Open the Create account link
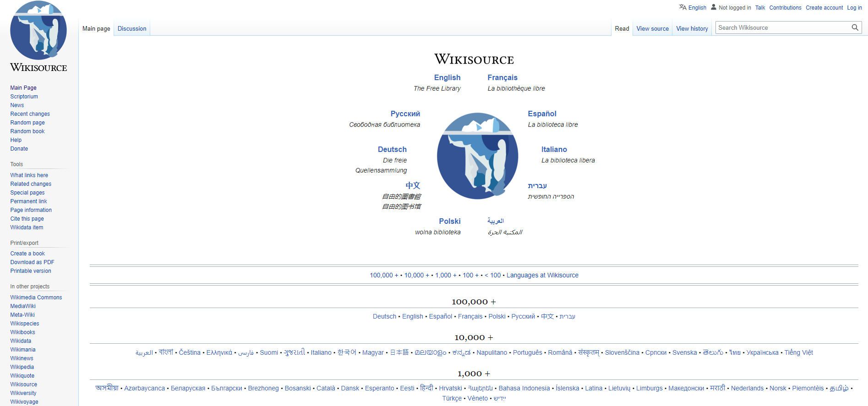The width and height of the screenshot is (868, 406). tap(824, 8)
